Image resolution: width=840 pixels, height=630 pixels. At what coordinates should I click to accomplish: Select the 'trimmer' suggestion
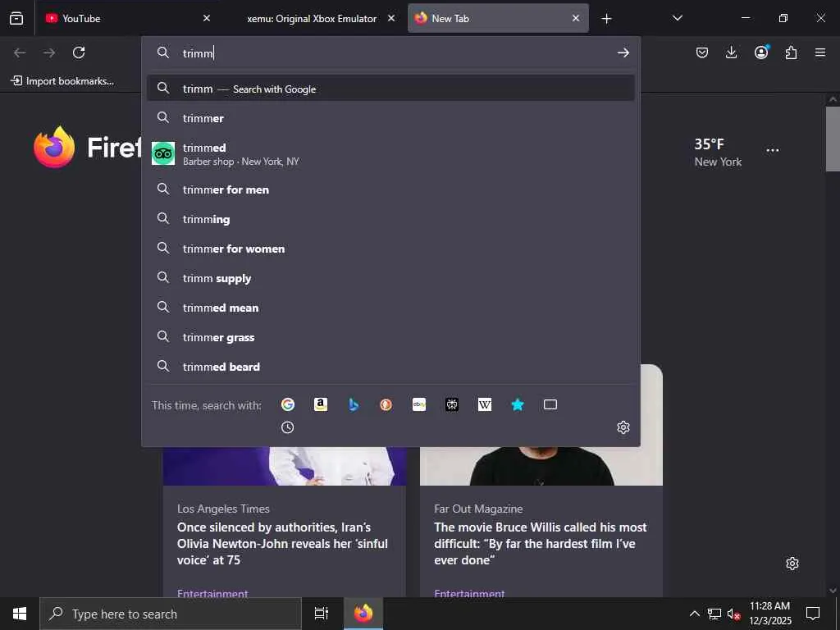point(390,118)
